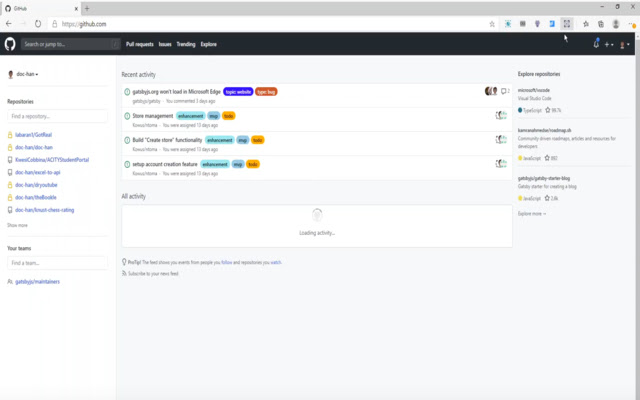Open the doc-han/excel-to-api repository

pyautogui.click(x=38, y=172)
